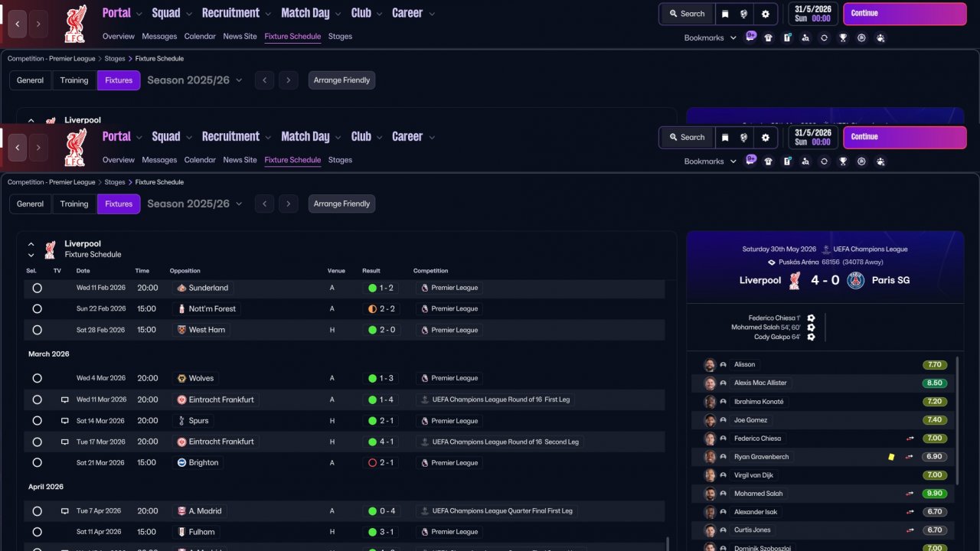This screenshot has width=980, height=551.
Task: Click the TV icon in the A. Madrid fixture row
Action: click(65, 511)
